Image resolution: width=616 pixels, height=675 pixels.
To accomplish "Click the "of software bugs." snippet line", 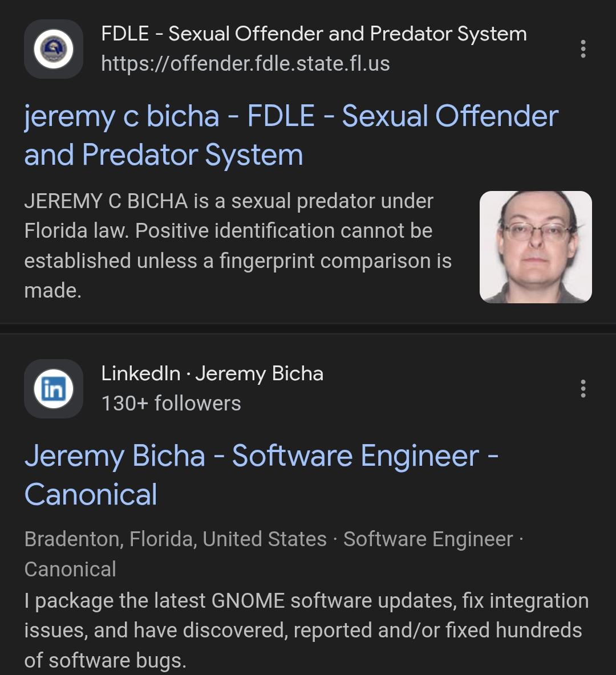I will (105, 660).
